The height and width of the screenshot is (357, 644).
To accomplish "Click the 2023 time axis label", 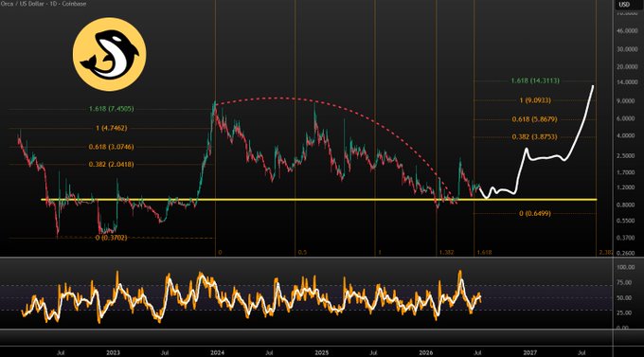I will coord(113,352).
